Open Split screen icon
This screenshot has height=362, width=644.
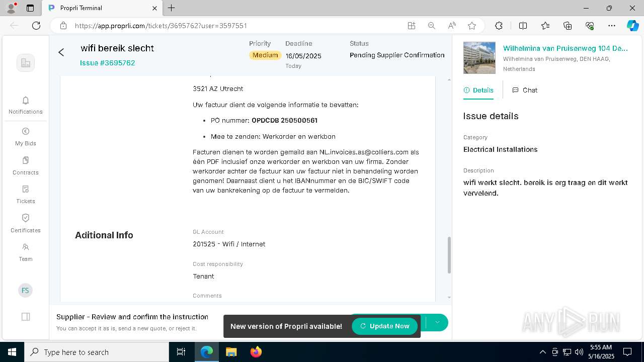[523, 26]
